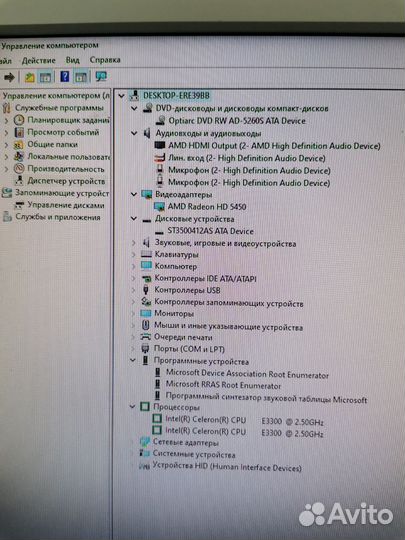The image size is (405, 540).
Task: Click the first Intel Celeron processor icon
Action: [x=157, y=419]
